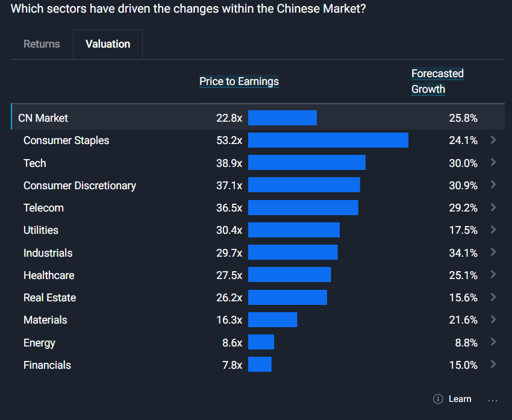Click the Telecom sector name

[x=43, y=208]
